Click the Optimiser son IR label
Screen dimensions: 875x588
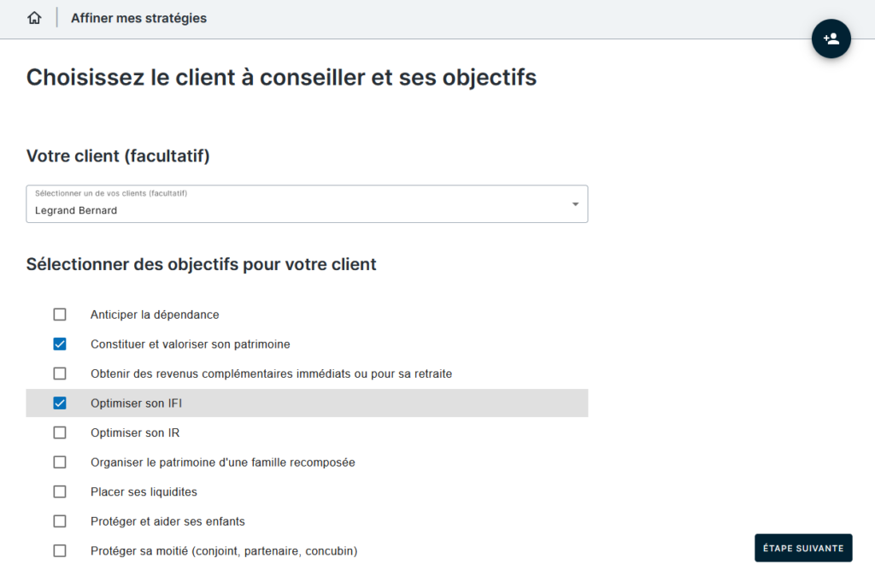pyautogui.click(x=135, y=432)
